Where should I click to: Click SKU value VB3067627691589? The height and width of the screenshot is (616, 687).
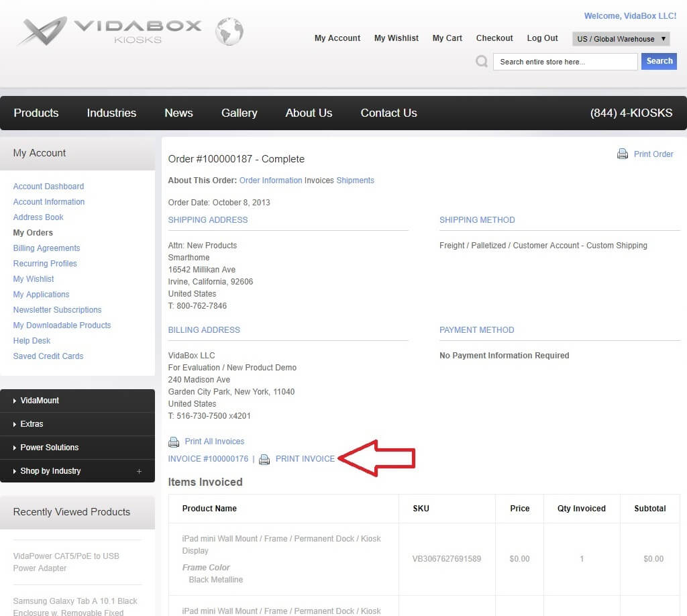(x=446, y=559)
